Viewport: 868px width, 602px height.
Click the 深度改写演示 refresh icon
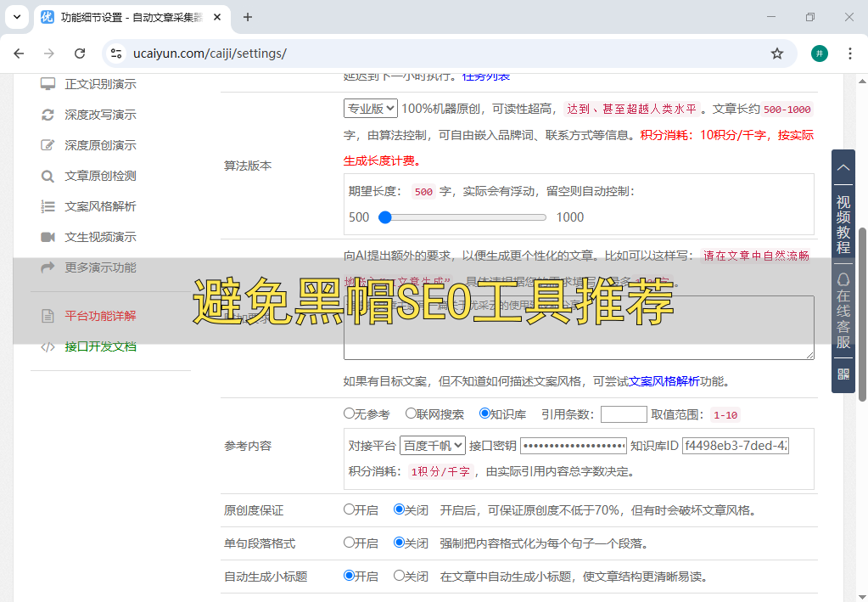[48, 115]
